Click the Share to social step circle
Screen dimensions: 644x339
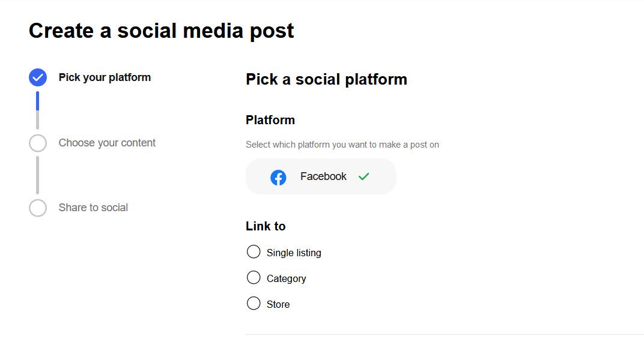[x=38, y=208]
